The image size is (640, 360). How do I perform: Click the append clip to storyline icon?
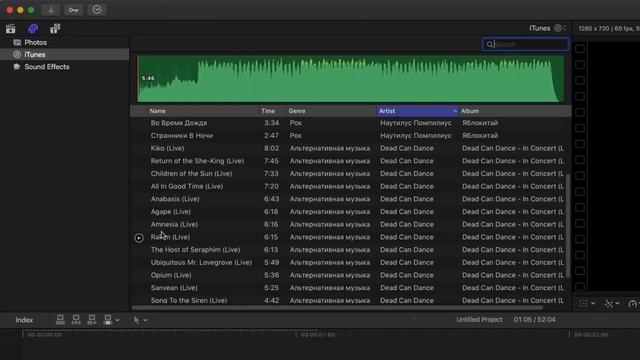[x=92, y=320]
